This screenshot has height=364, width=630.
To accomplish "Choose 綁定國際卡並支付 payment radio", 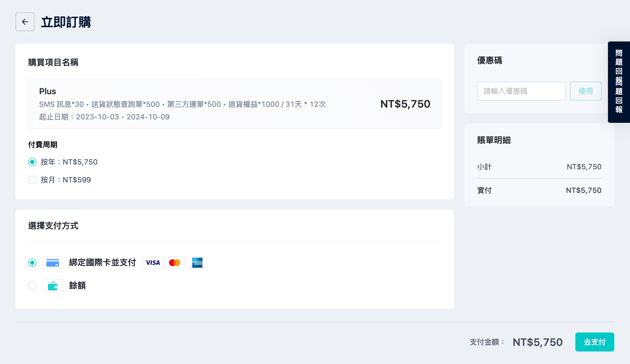I will [32, 263].
